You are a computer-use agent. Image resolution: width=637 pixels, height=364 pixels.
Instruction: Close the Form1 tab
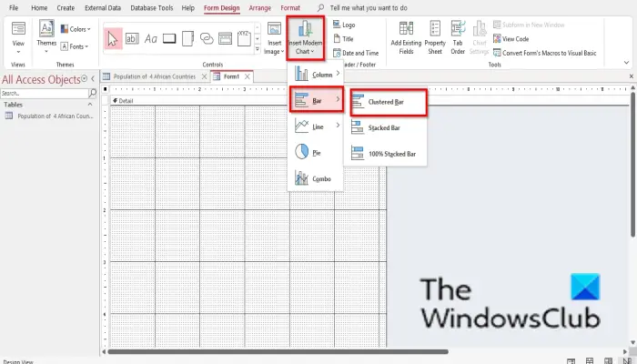pos(247,76)
